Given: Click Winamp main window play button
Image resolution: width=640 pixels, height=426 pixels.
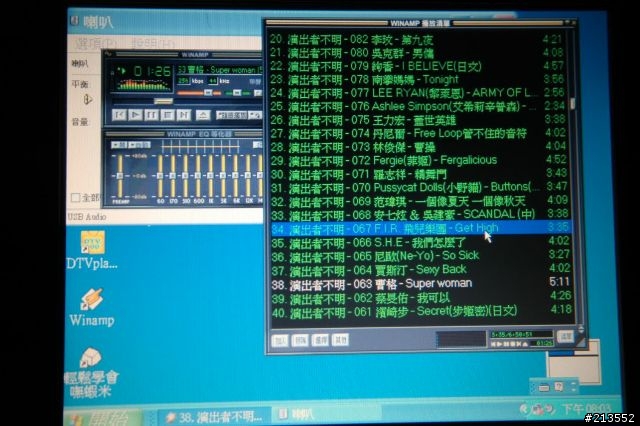Looking at the screenshot, I should point(135,115).
